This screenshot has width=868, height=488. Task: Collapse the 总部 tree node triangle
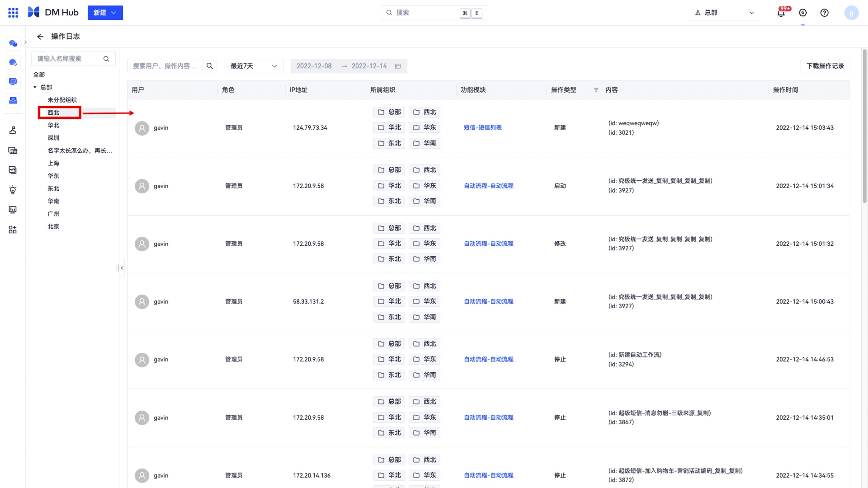click(35, 87)
